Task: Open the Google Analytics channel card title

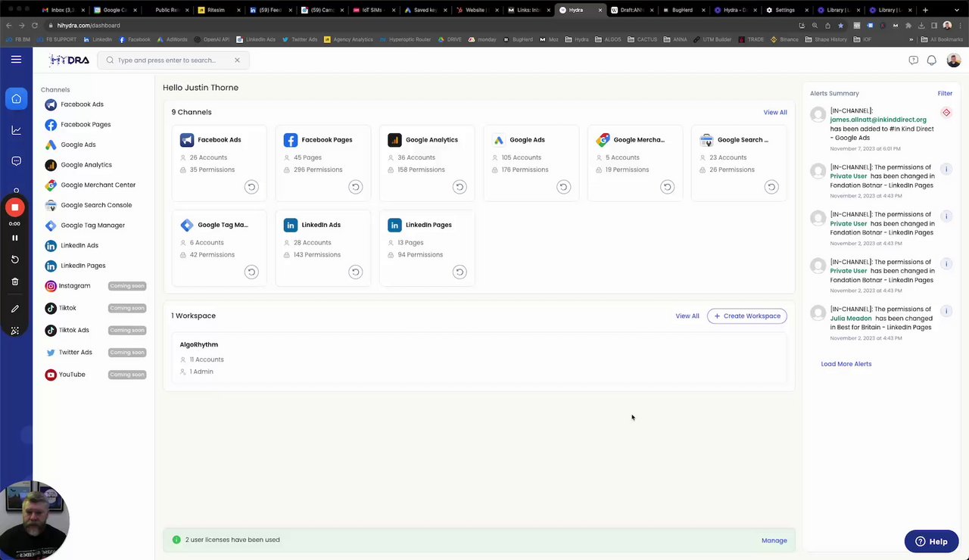Action: point(432,140)
